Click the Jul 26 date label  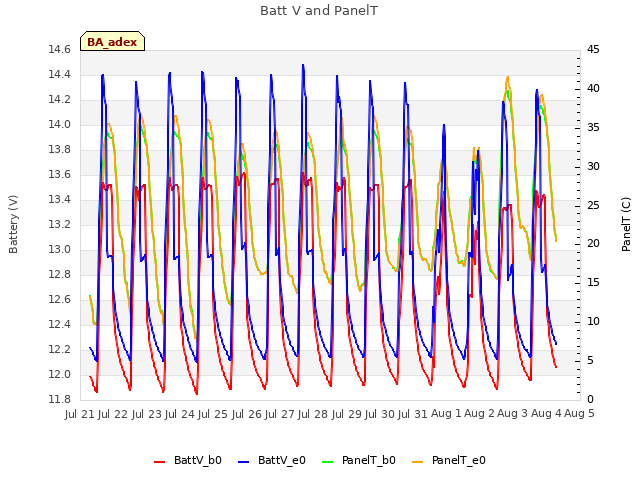tap(247, 414)
